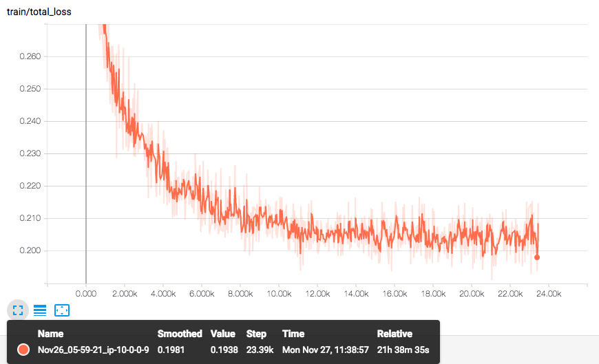
Task: Click y-axis label 0.240
Action: tap(30, 121)
